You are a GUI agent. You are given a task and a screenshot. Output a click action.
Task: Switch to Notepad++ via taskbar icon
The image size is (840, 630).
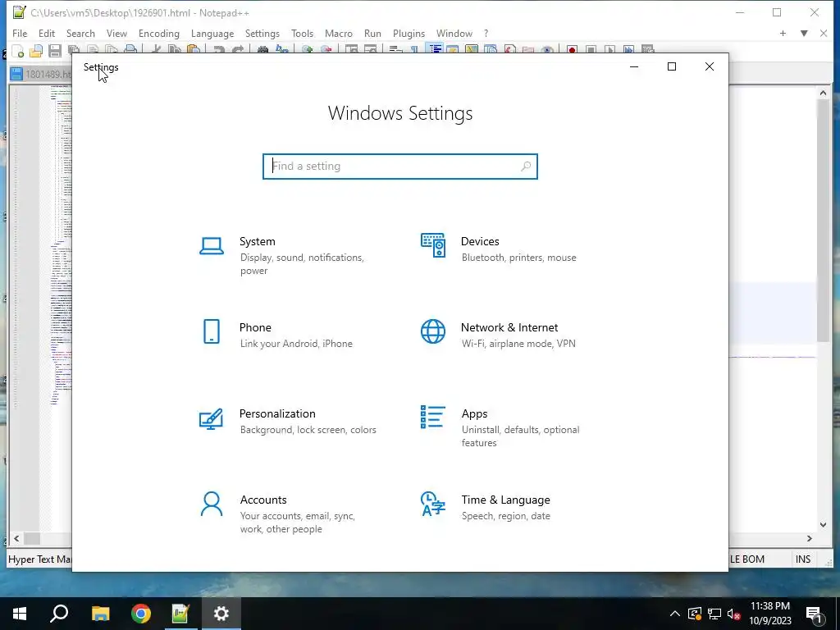180,614
